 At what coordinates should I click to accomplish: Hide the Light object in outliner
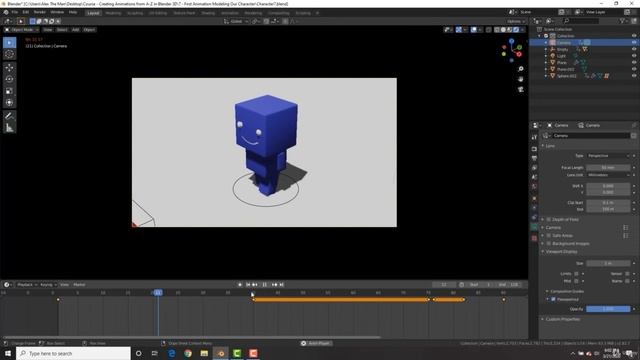tap(634, 56)
